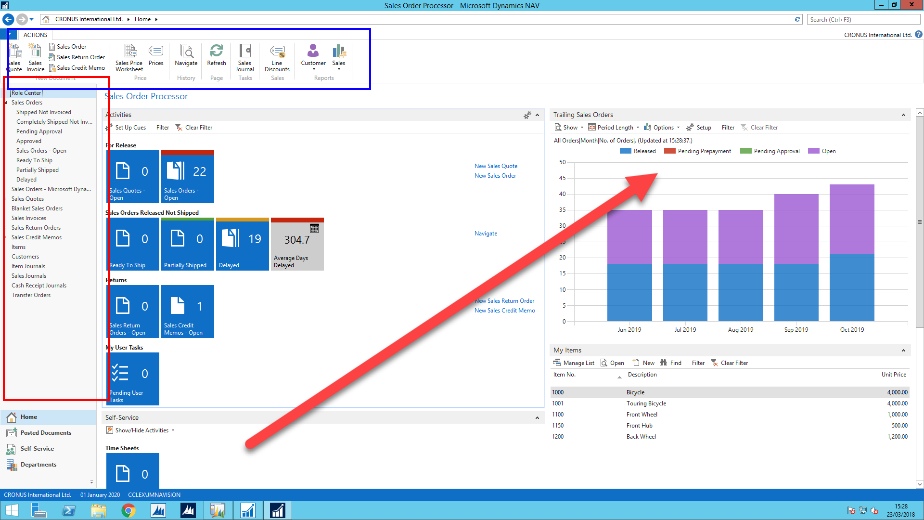Click the Line Discounts icon

[278, 54]
